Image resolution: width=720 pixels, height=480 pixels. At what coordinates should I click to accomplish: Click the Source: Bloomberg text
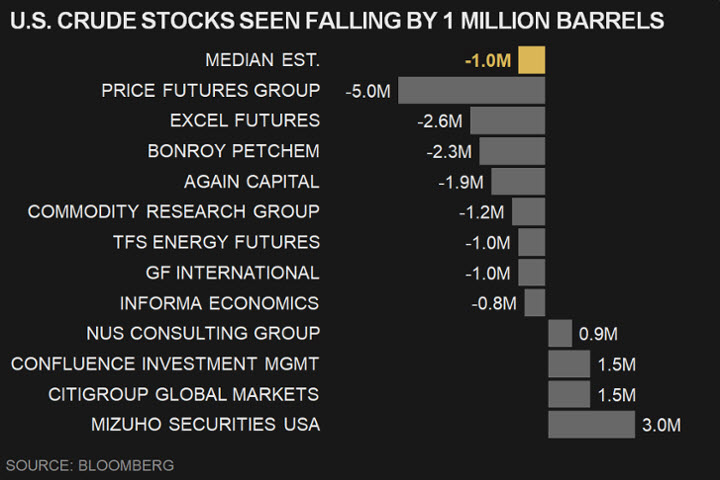click(90, 465)
